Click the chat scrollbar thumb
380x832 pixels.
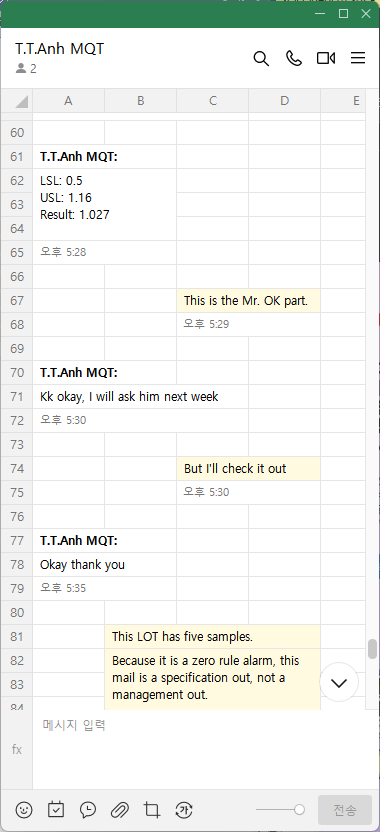pyautogui.click(x=373, y=648)
